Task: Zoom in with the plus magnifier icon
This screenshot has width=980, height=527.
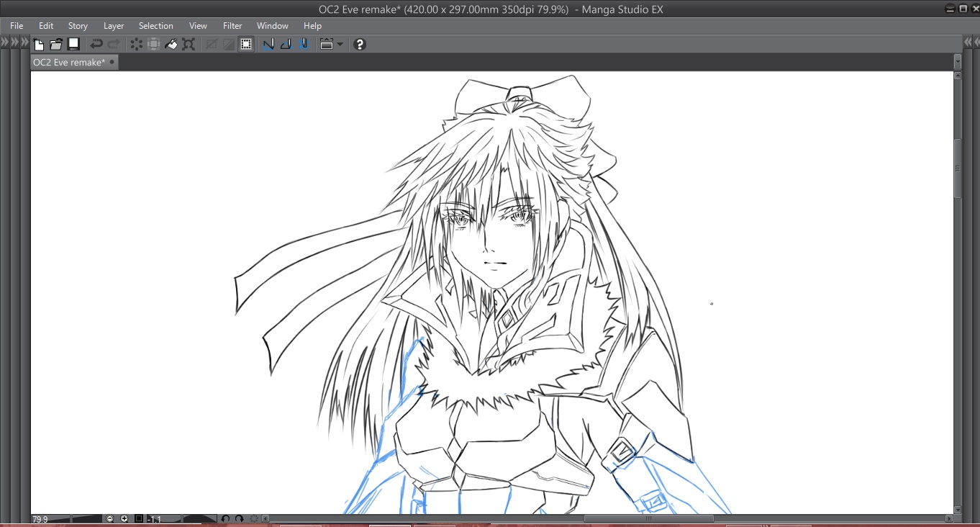Action: (124, 518)
